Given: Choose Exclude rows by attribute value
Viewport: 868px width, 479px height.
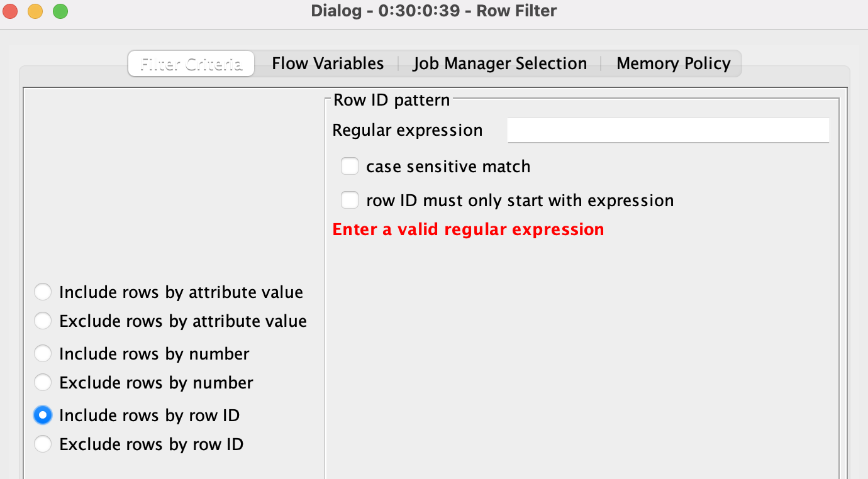Looking at the screenshot, I should 43,321.
